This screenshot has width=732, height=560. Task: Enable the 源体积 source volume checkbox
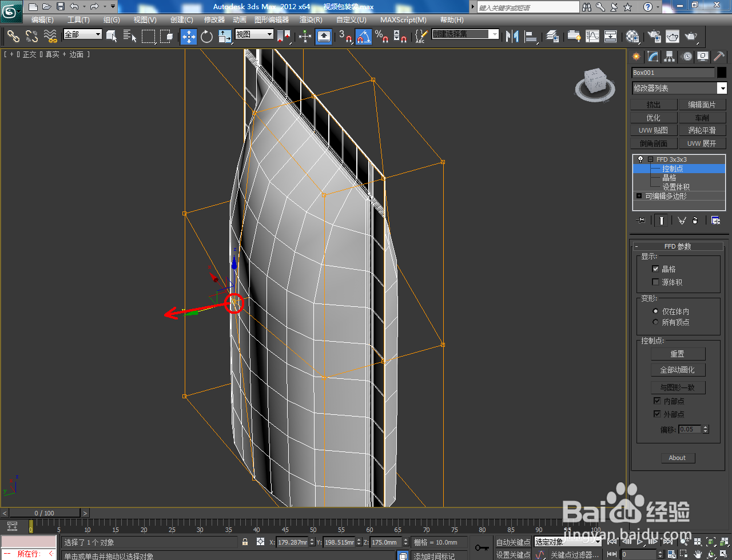click(x=655, y=282)
